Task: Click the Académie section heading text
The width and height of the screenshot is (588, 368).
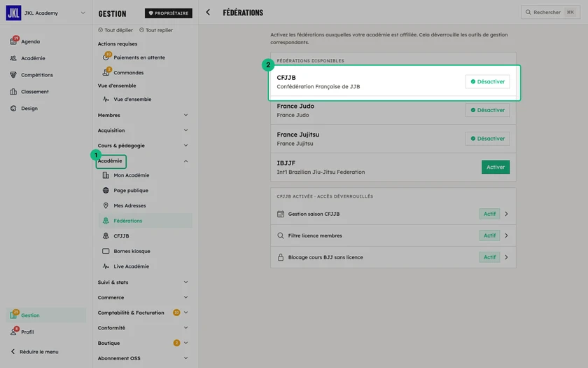Action: tap(110, 161)
